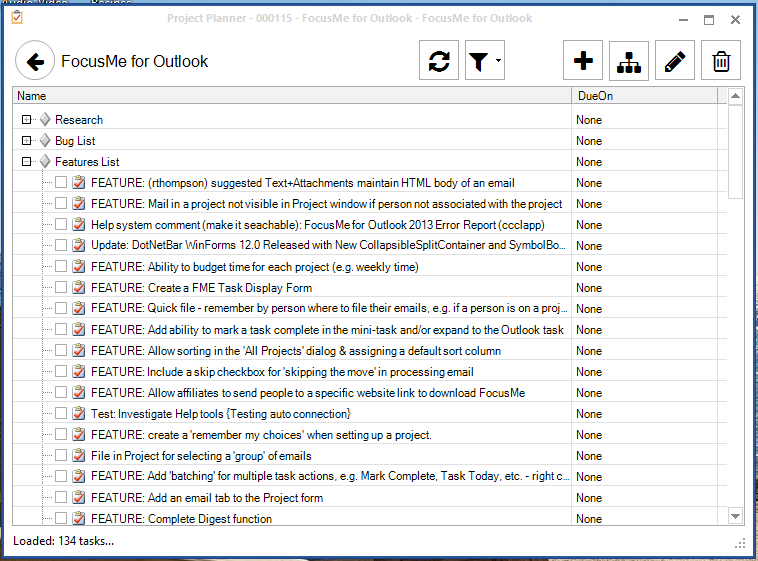Click task icon for Test: Investigate Help tools
The image size is (758, 561).
(x=78, y=413)
